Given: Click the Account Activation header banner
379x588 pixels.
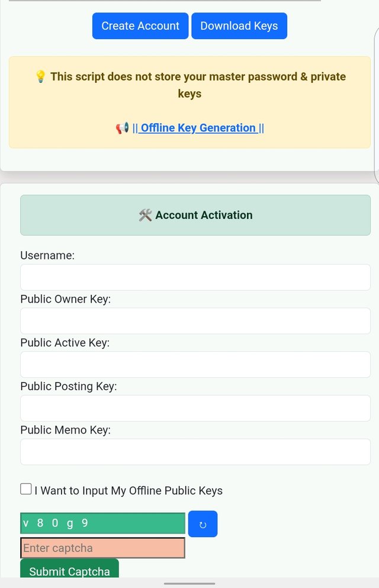Looking at the screenshot, I should pyautogui.click(x=195, y=216).
